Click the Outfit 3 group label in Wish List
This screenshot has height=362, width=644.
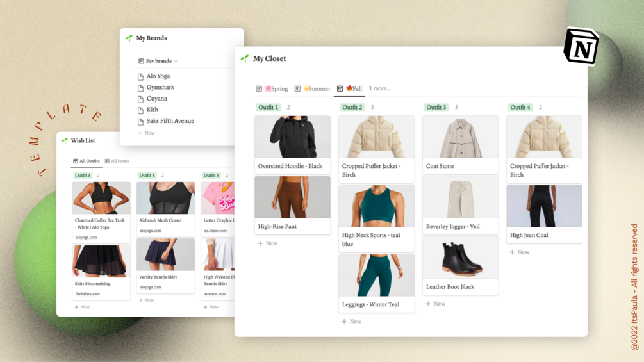[x=83, y=176]
